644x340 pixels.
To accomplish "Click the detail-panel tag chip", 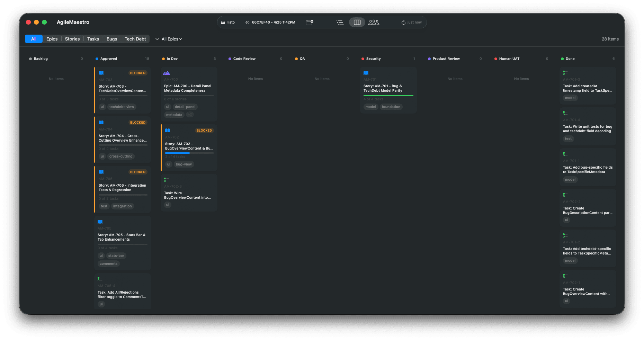I will click(185, 107).
